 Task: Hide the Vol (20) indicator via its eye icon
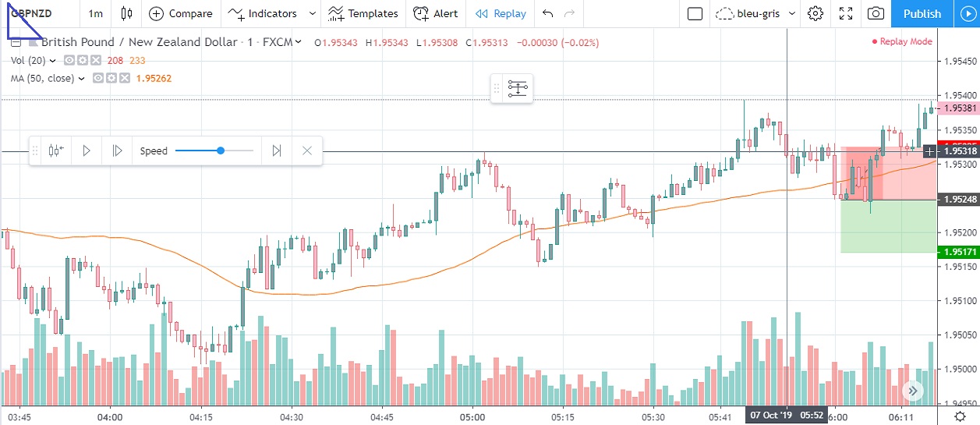click(69, 60)
